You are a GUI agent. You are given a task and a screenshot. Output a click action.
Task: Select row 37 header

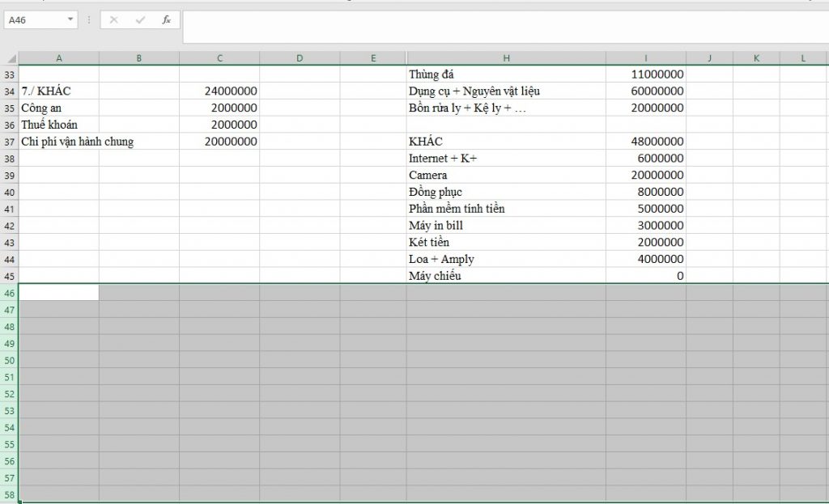(10, 142)
